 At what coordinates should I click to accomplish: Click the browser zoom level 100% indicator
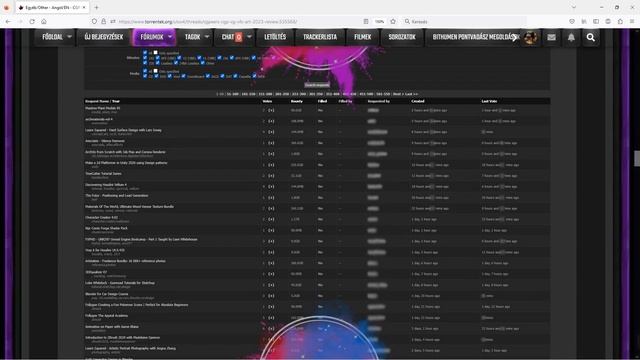pos(380,22)
